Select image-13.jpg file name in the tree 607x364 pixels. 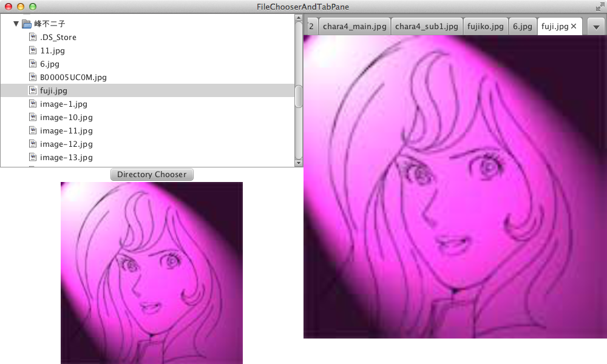[66, 158]
